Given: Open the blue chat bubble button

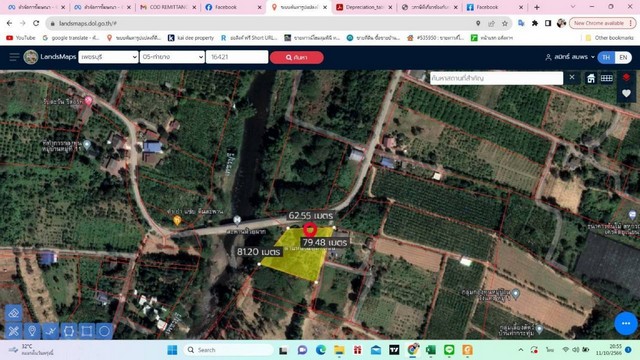Looking at the screenshot, I should click(626, 323).
